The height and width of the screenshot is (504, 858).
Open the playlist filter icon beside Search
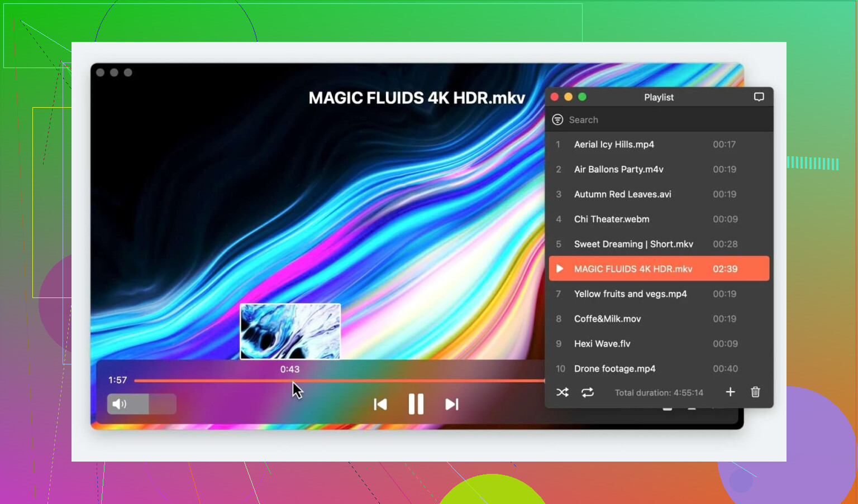[x=557, y=120]
